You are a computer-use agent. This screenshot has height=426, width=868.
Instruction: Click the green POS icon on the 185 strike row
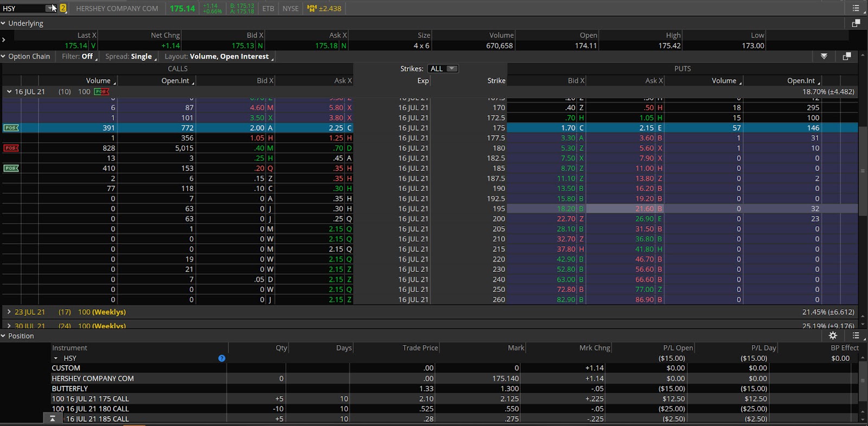pos(11,168)
